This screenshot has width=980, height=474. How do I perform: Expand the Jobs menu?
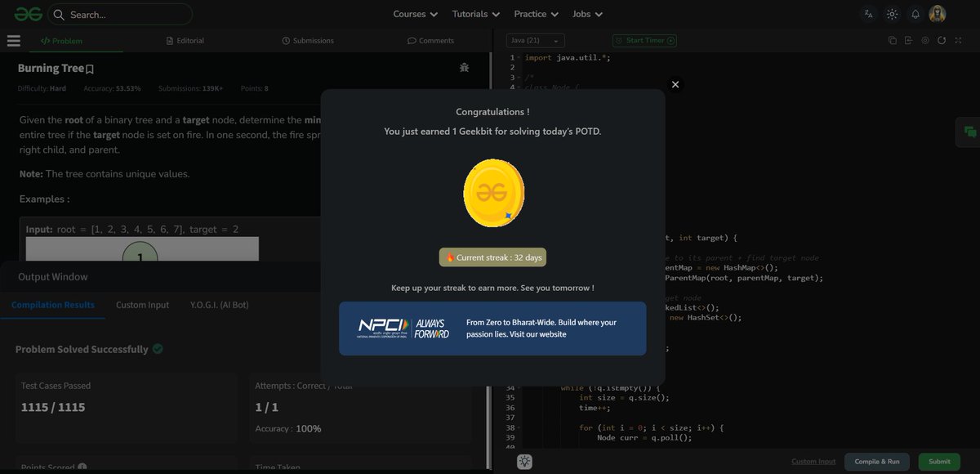[587, 14]
